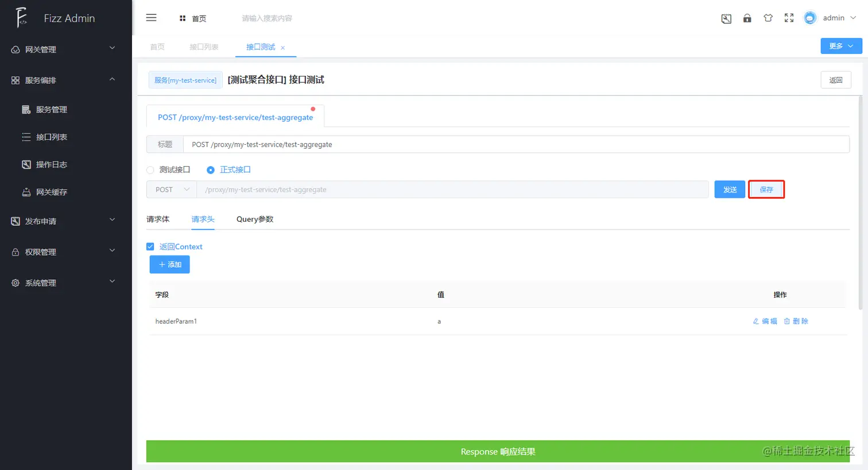
Task: Open the admin user dropdown arrow
Action: (853, 18)
